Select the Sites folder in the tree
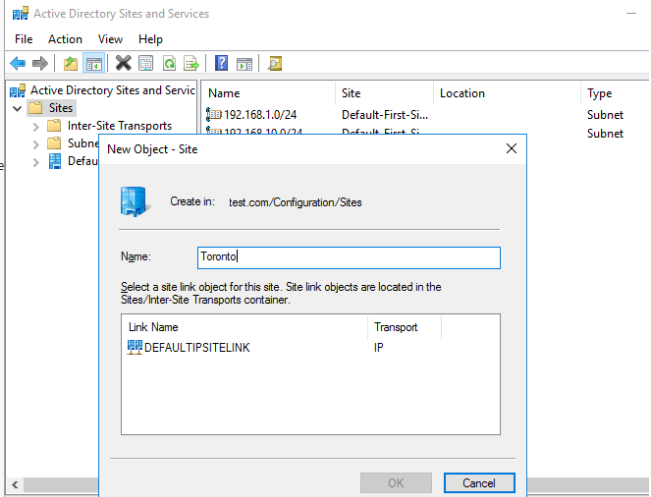The image size is (651, 497). (x=61, y=108)
